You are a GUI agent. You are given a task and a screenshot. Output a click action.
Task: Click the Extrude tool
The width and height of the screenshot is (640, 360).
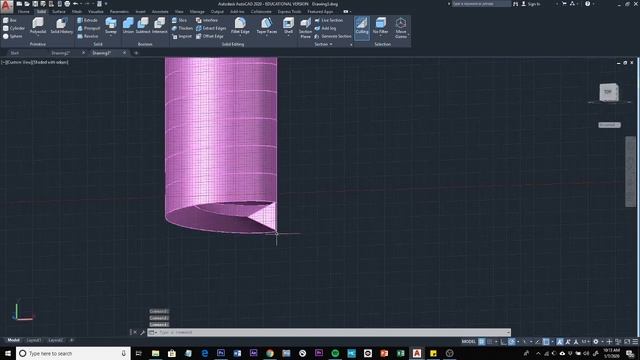coord(87,20)
